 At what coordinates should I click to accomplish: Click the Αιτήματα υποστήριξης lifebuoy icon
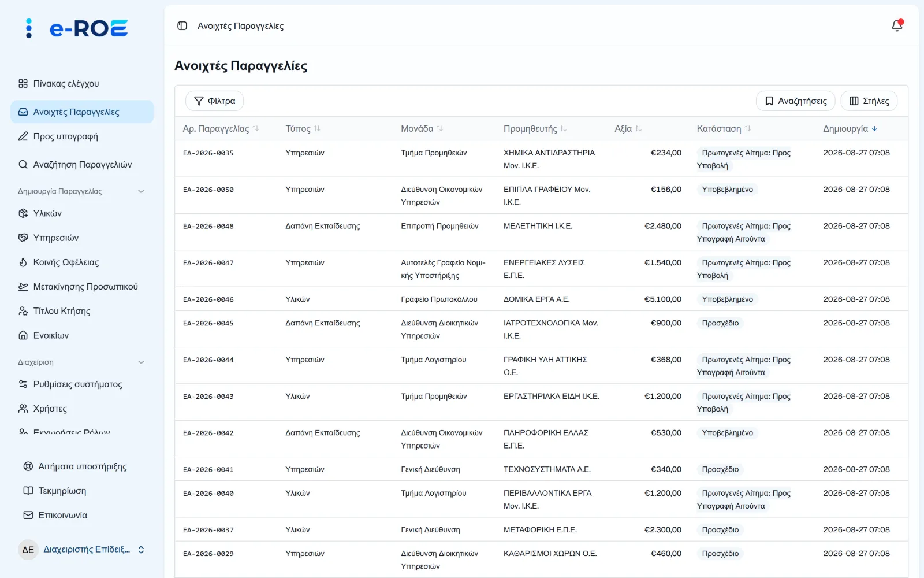coord(28,466)
